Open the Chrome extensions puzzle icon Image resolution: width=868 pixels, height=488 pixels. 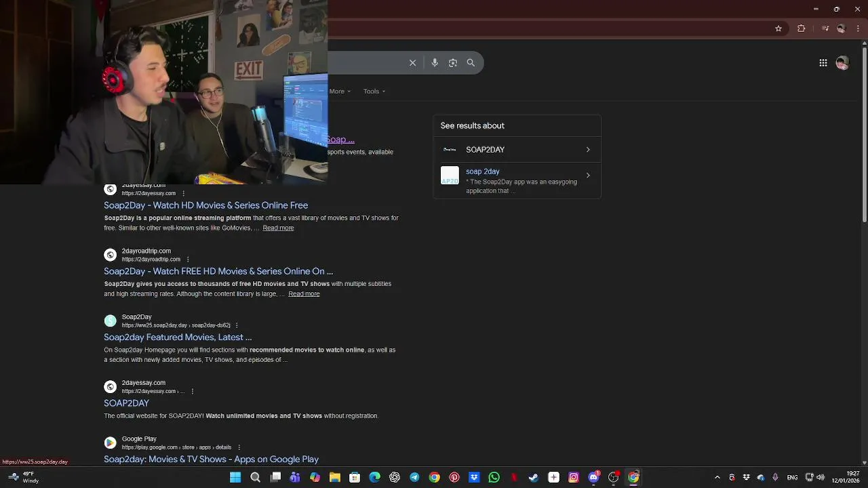[x=802, y=28]
